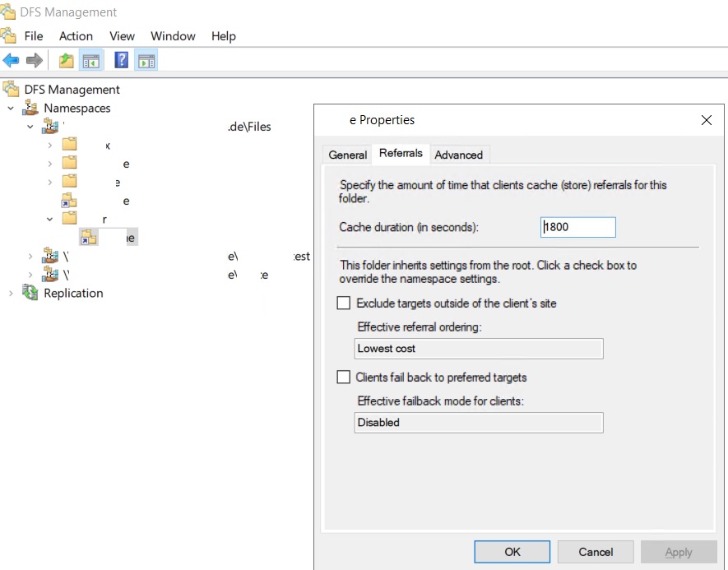This screenshot has height=570, width=728.
Task: Switch to the Referrals tab
Action: point(401,153)
